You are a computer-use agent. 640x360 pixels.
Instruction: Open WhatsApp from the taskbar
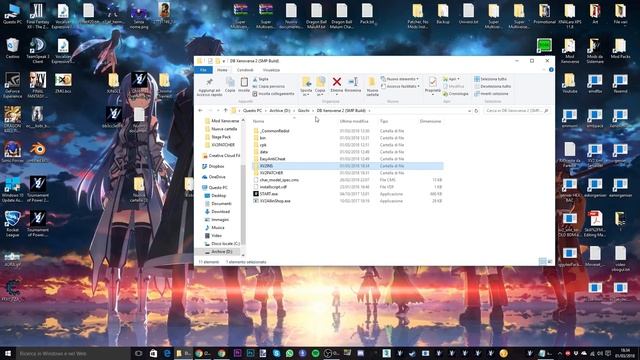290,353
